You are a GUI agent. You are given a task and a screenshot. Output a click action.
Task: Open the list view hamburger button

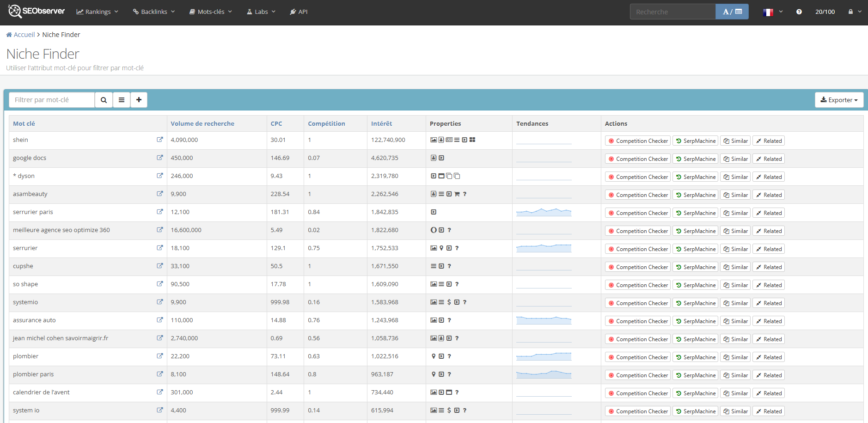tap(122, 100)
